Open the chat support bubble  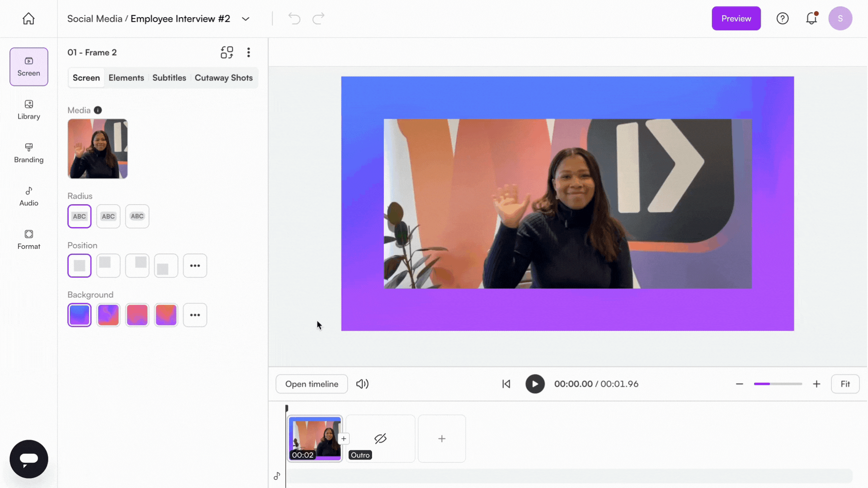click(x=28, y=459)
